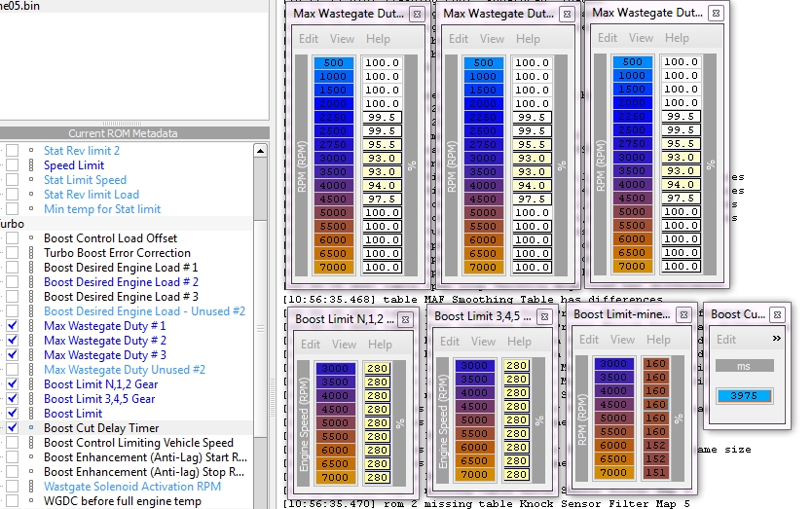This screenshot has width=812, height=509.
Task: Enable the Boost Desired Engine Load #1 checkbox
Action: [x=12, y=268]
